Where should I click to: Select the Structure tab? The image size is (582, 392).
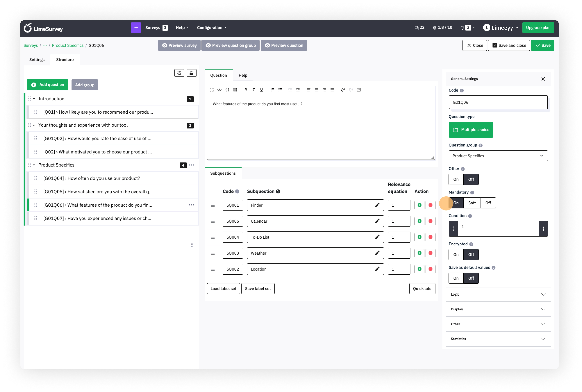(x=65, y=59)
